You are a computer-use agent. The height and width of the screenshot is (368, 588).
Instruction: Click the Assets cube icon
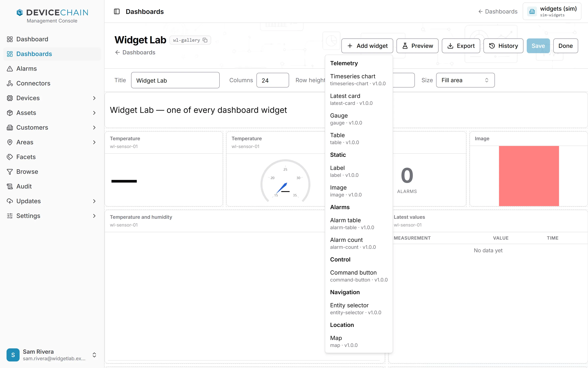10,113
